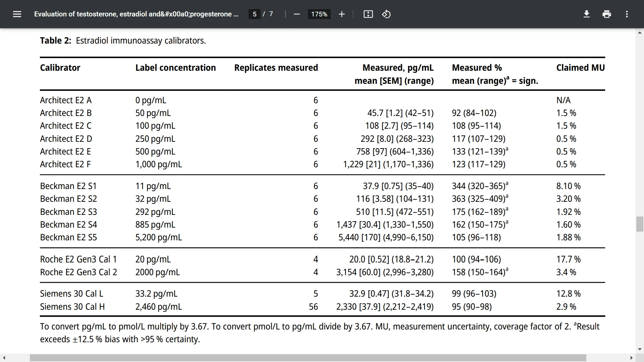Screen dimensions: 644x362
Task: Click measured value '5,440 [170] (4,990–6,150)'
Action: click(x=386, y=237)
